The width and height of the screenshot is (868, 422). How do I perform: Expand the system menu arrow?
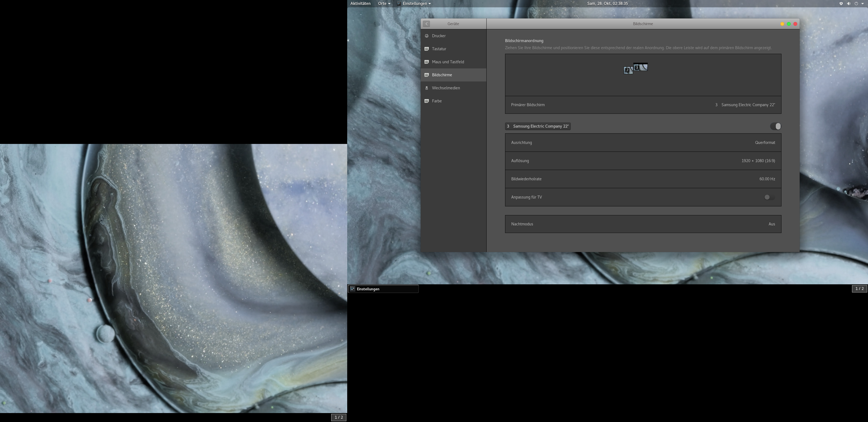click(863, 4)
